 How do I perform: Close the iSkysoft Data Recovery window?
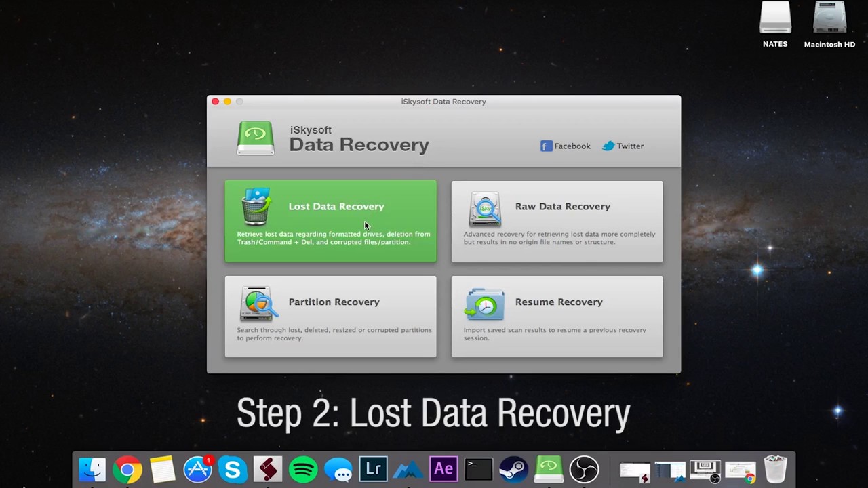point(215,102)
